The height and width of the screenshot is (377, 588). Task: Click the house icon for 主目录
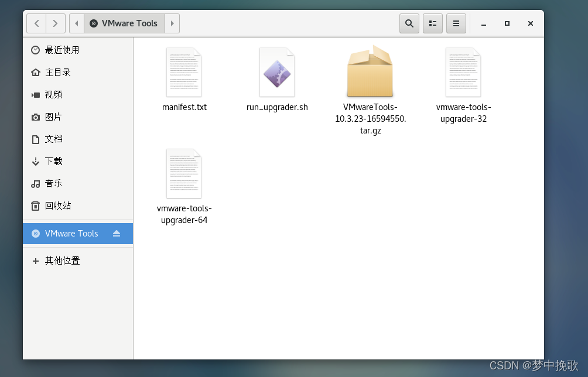click(36, 72)
